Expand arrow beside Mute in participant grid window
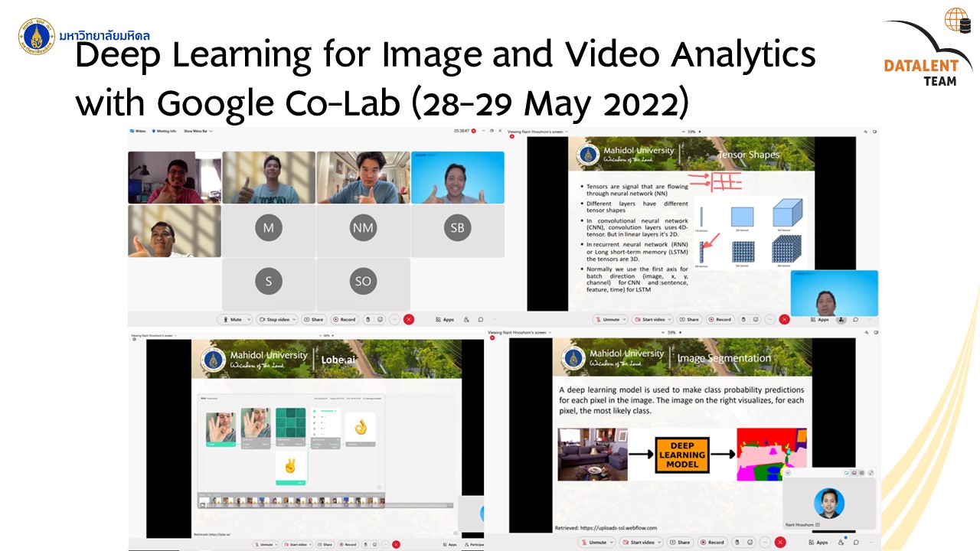The height and width of the screenshot is (551, 980). 247,319
